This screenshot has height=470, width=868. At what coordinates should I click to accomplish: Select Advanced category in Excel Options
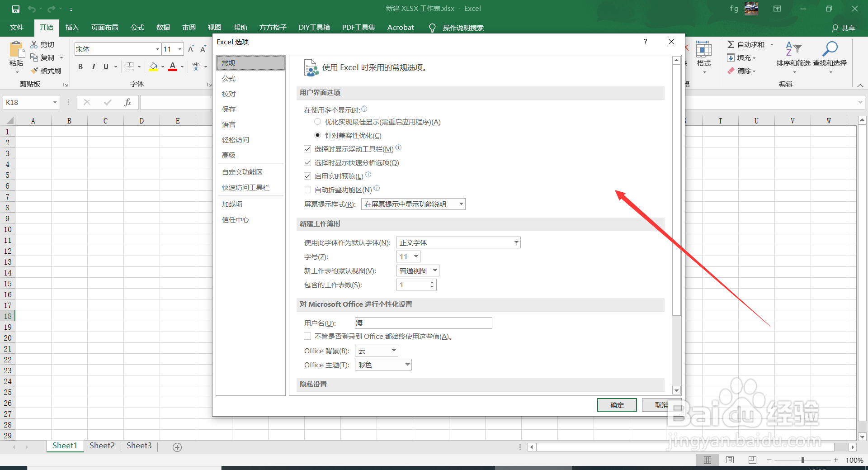pyautogui.click(x=250, y=155)
